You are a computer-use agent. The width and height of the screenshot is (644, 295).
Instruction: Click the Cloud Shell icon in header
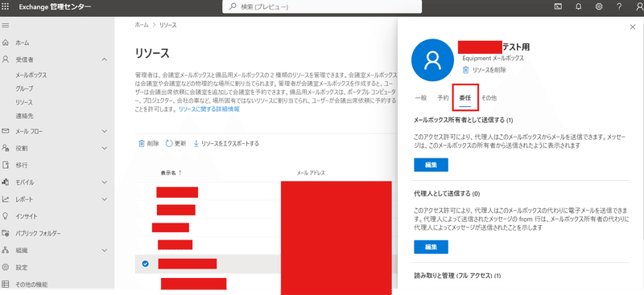[558, 6]
